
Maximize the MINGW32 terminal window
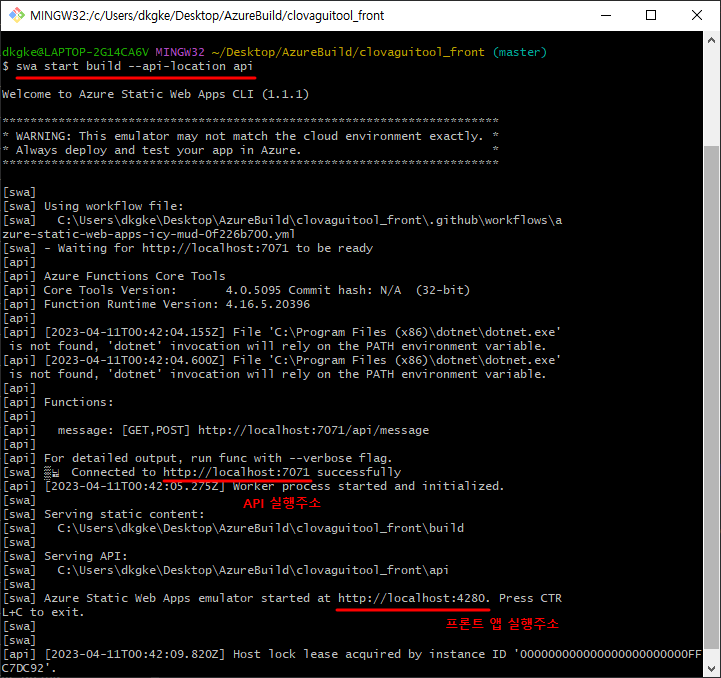pos(651,16)
